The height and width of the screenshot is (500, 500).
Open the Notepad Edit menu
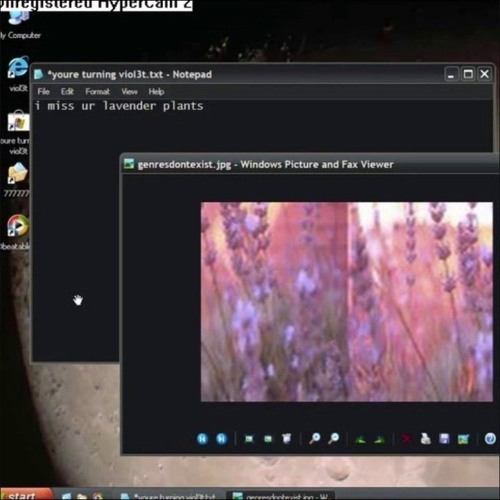pos(67,91)
